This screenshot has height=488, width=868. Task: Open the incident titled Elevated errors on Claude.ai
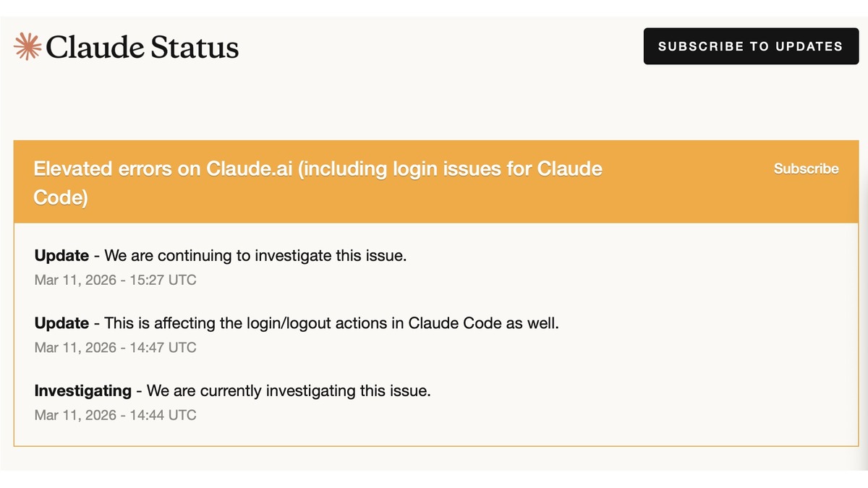point(318,168)
